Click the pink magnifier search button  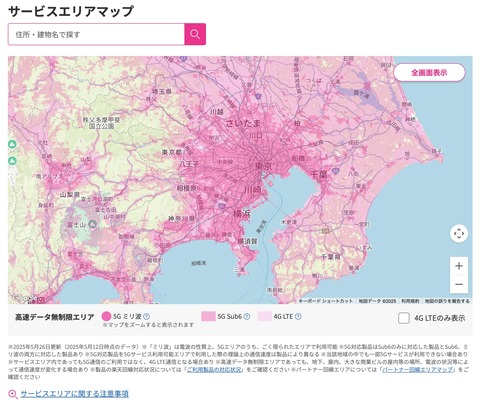(195, 34)
